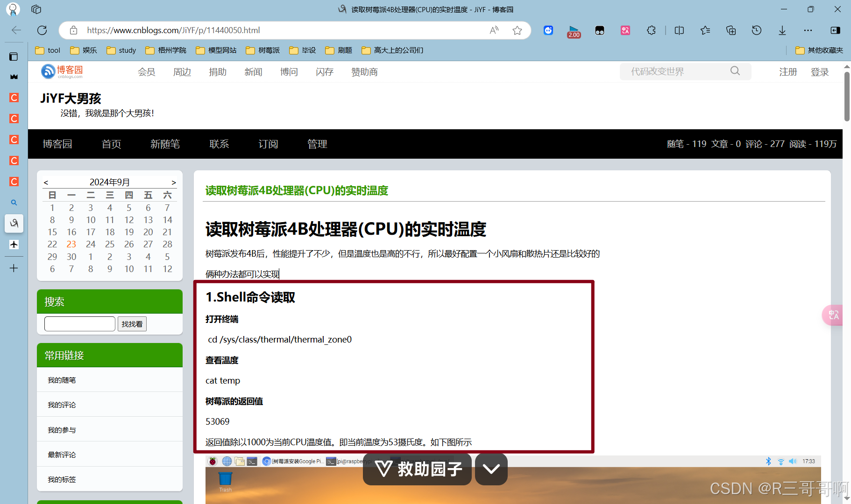The image size is (851, 504).
Task: Open 首页 in the blog nav bar
Action: pos(112,144)
